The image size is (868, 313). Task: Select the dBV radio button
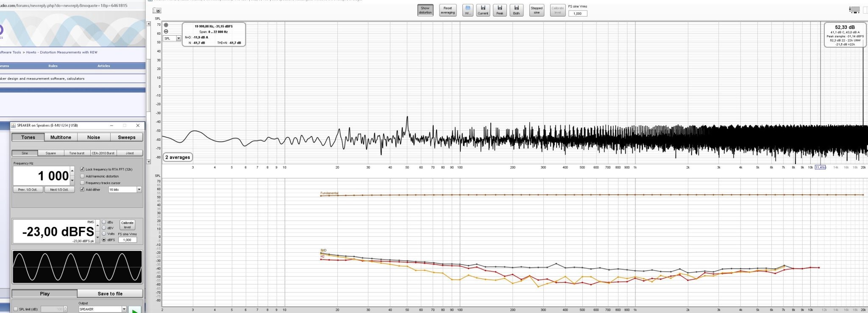click(x=104, y=228)
